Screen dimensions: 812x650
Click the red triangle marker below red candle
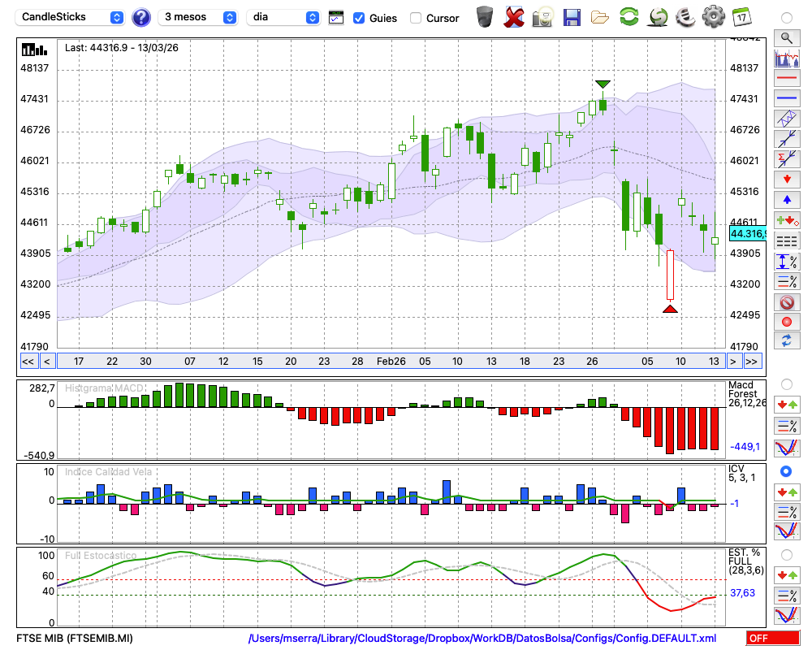[670, 309]
